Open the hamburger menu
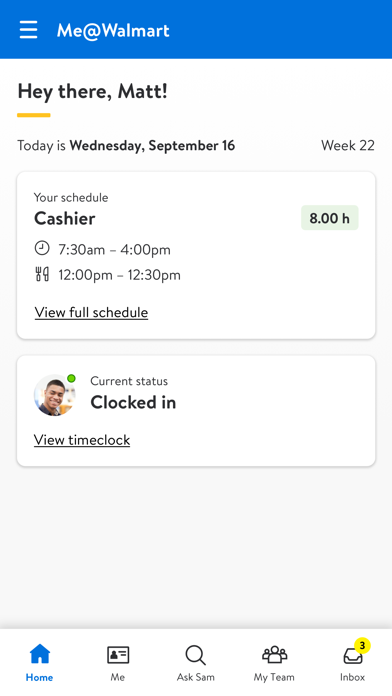 (28, 30)
